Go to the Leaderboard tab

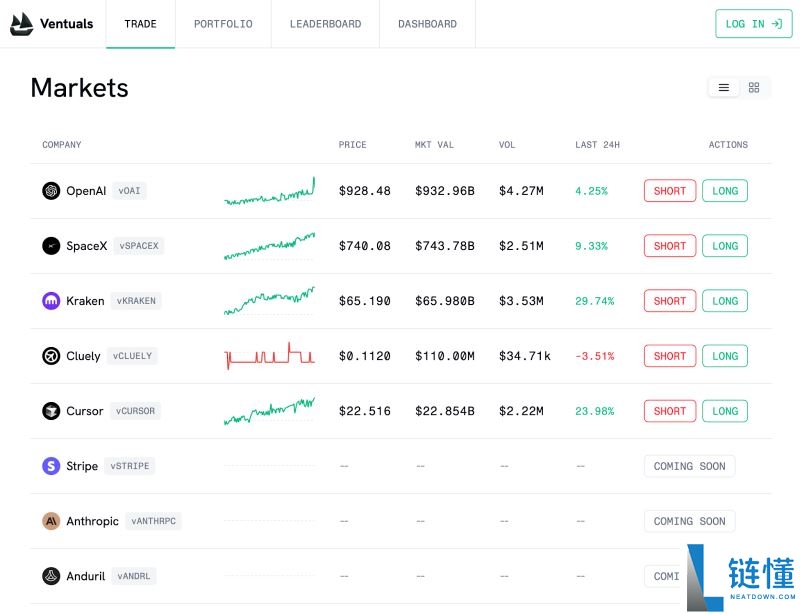click(325, 24)
